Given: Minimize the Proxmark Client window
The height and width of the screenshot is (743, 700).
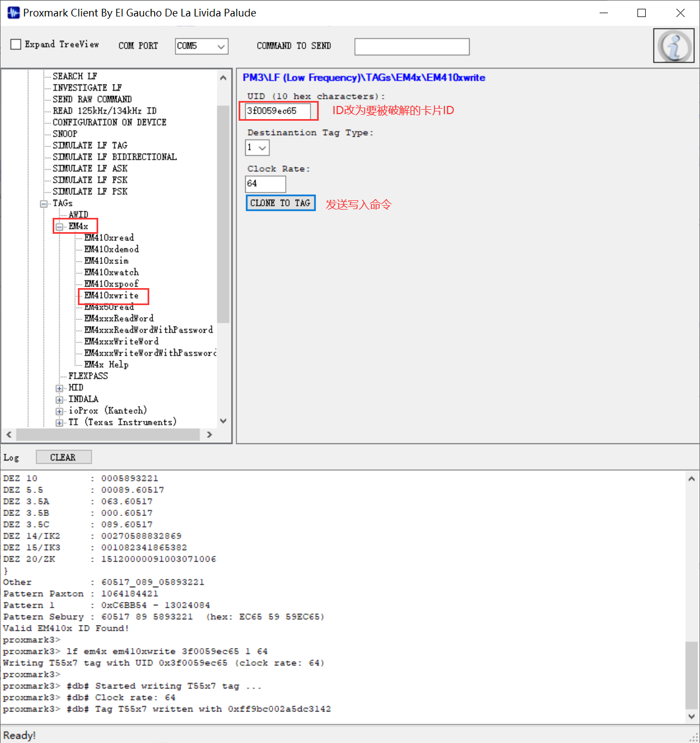Looking at the screenshot, I should pos(604,13).
